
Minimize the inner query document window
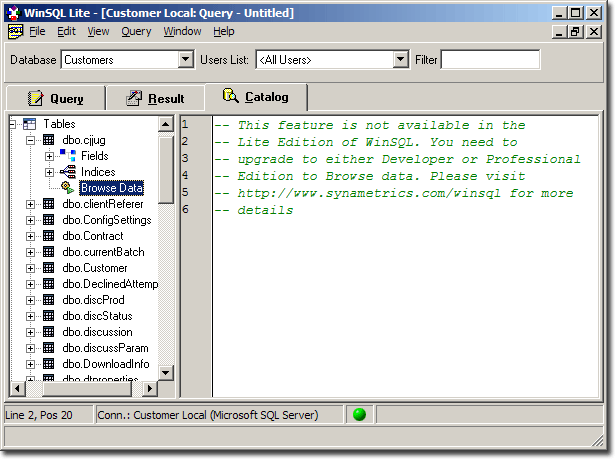[559, 31]
